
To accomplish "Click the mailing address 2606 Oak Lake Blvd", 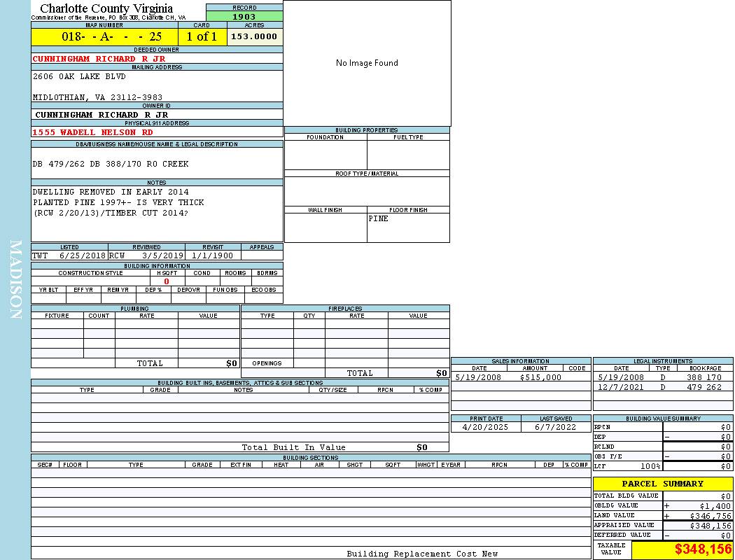I will tap(79, 76).
